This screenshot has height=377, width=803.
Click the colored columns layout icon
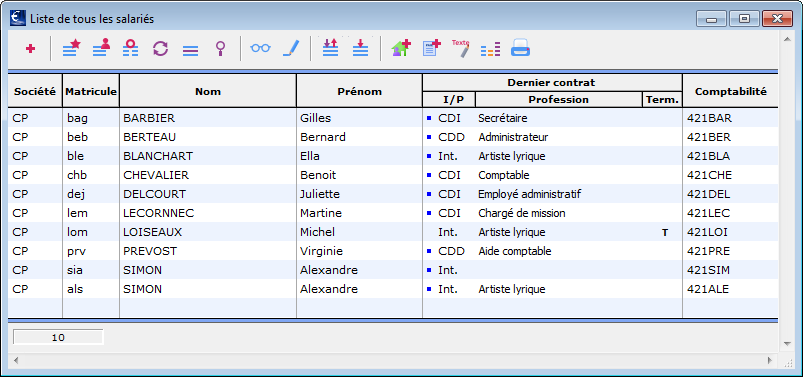pos(491,50)
